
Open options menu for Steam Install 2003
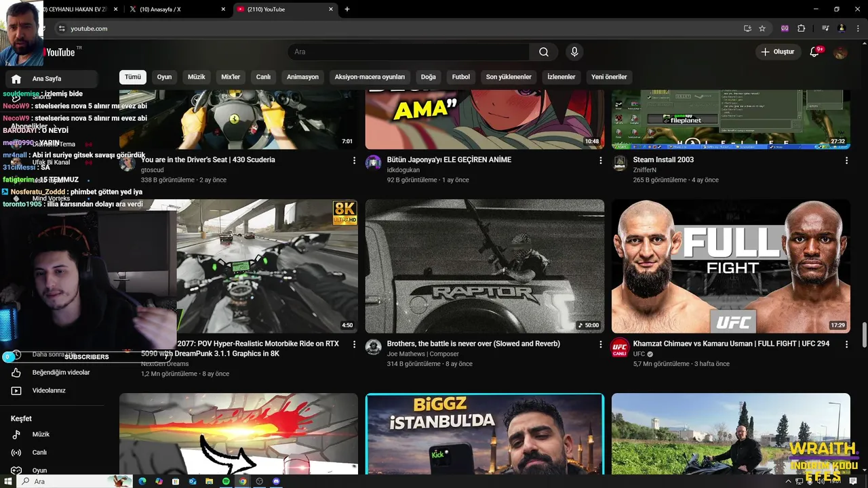point(846,161)
